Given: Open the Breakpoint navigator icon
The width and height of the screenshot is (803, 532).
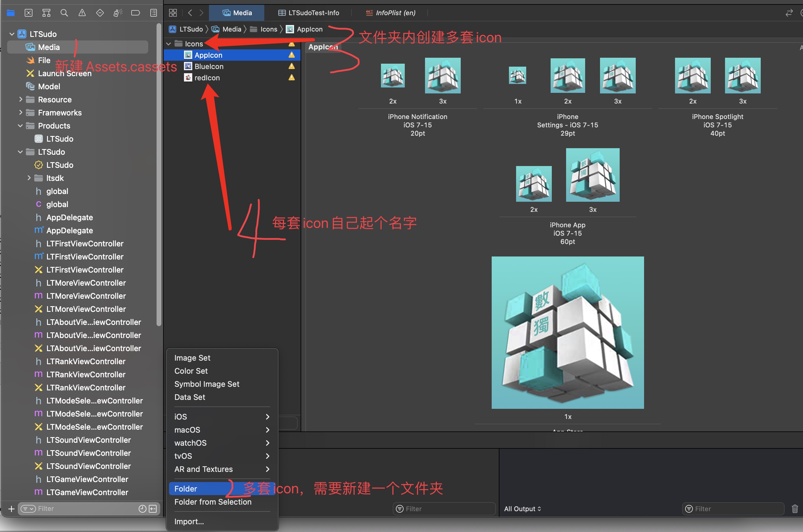Looking at the screenshot, I should [135, 13].
